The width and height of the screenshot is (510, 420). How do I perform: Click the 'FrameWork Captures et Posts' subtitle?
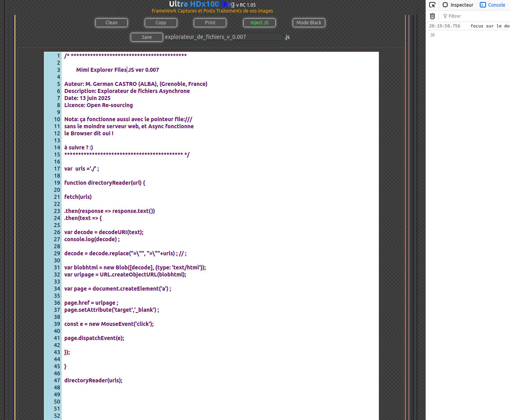(212, 11)
